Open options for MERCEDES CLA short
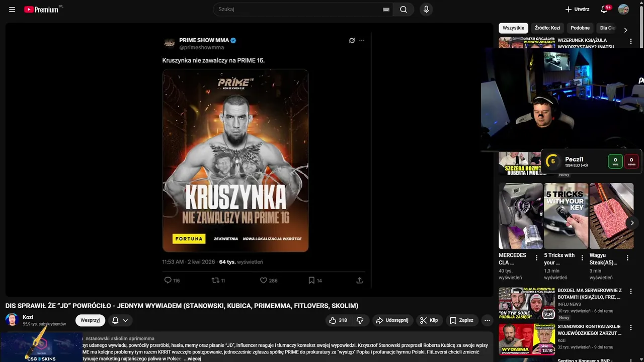The image size is (644, 362). click(537, 258)
